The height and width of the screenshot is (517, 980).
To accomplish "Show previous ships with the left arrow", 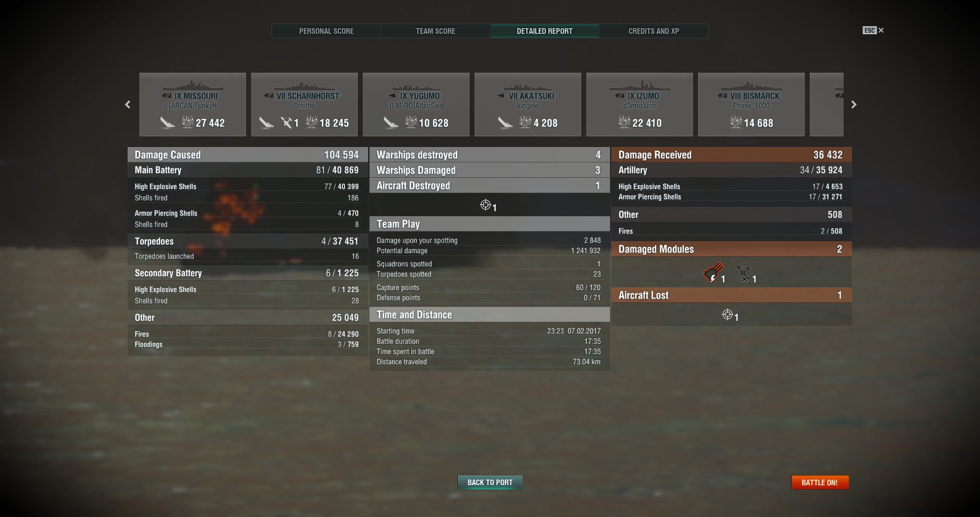I will coord(128,105).
